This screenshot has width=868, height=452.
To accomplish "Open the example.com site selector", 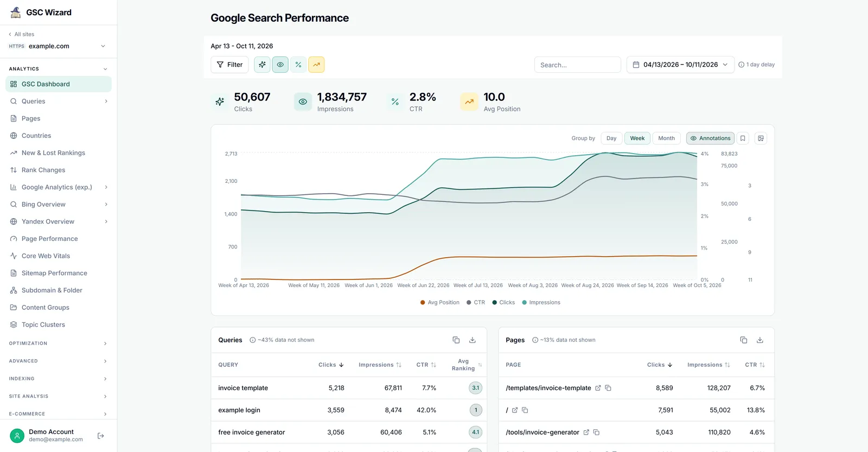I will click(57, 46).
